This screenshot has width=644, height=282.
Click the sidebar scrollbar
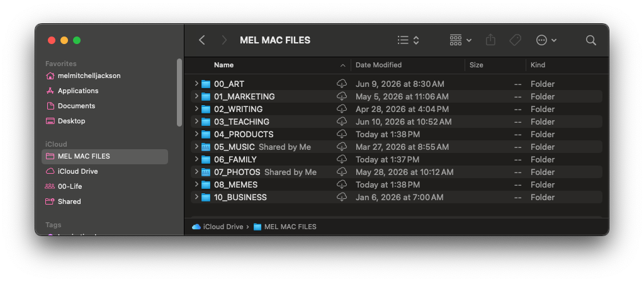point(179,93)
